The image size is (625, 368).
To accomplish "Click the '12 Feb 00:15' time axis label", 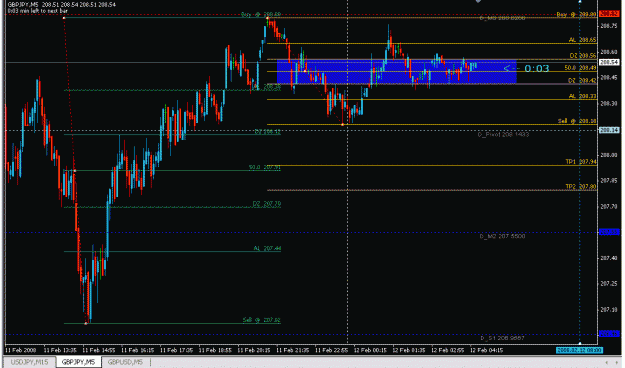I will tap(370, 350).
